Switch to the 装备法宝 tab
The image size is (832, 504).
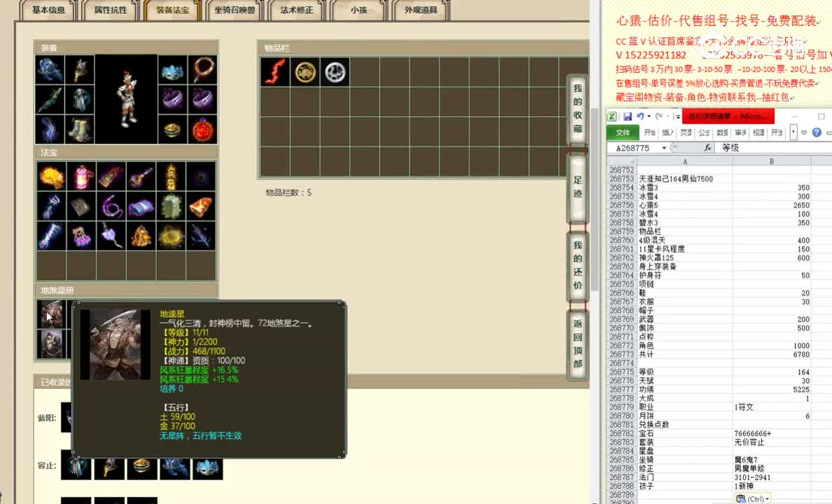(x=172, y=10)
